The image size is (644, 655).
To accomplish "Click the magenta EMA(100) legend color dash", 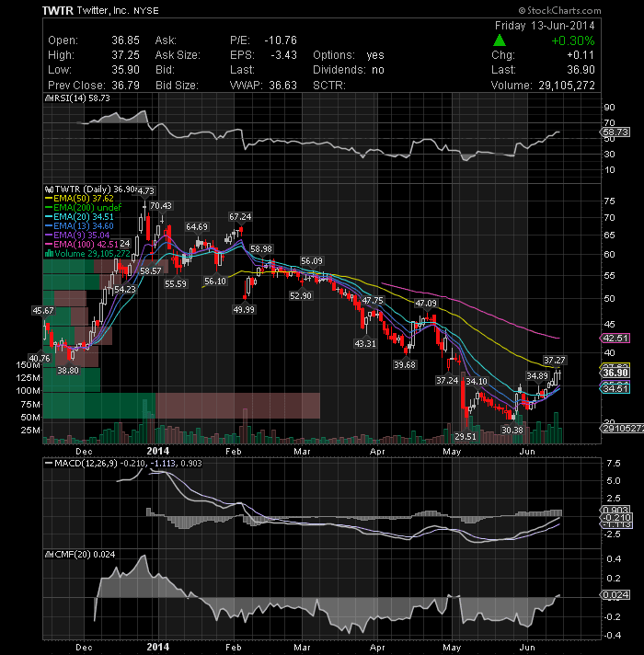I will (49, 244).
